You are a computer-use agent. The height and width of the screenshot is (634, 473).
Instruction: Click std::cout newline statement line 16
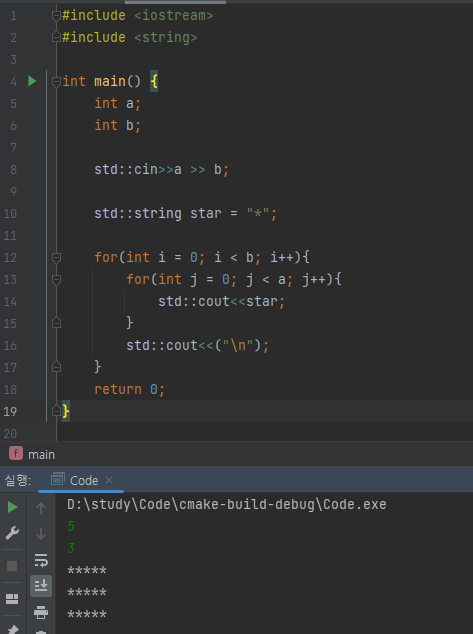point(197,345)
